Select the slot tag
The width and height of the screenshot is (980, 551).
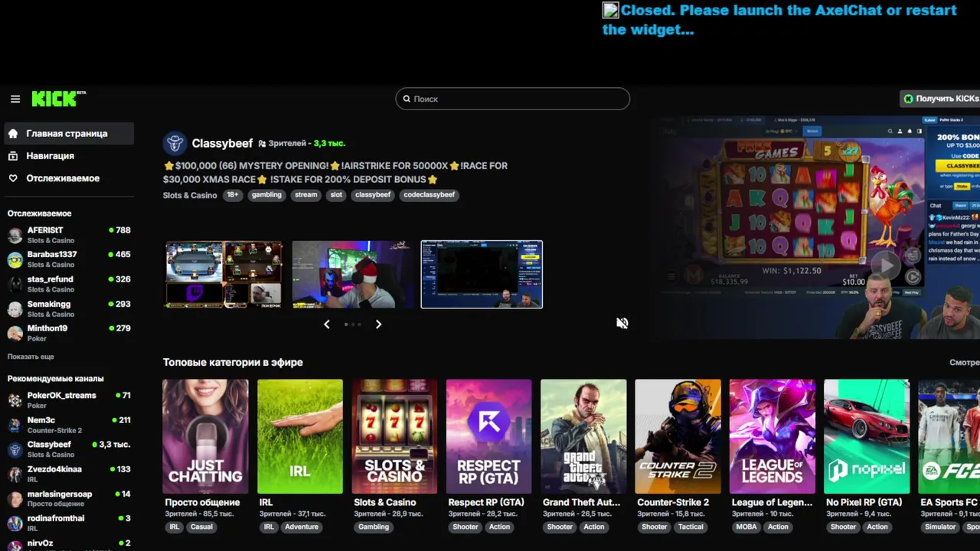[x=336, y=195]
